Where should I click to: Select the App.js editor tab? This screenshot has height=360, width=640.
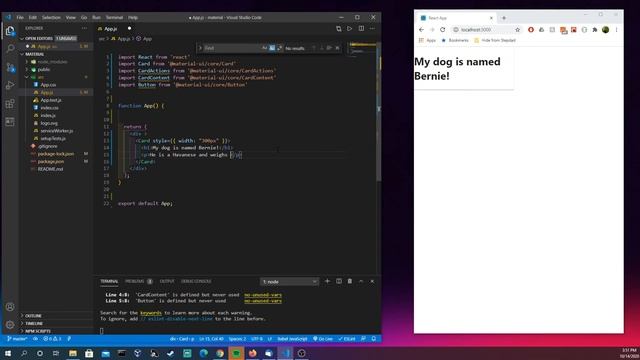pos(114,29)
